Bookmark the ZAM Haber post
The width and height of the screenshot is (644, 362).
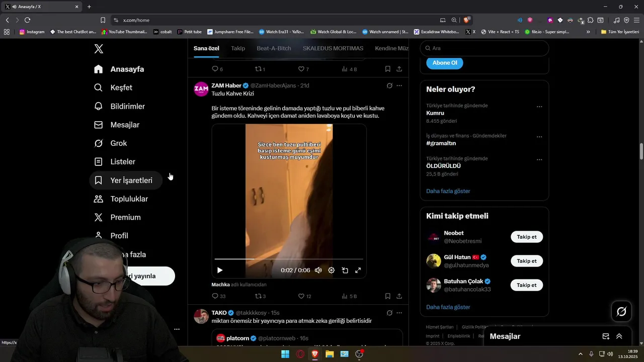[387, 296]
